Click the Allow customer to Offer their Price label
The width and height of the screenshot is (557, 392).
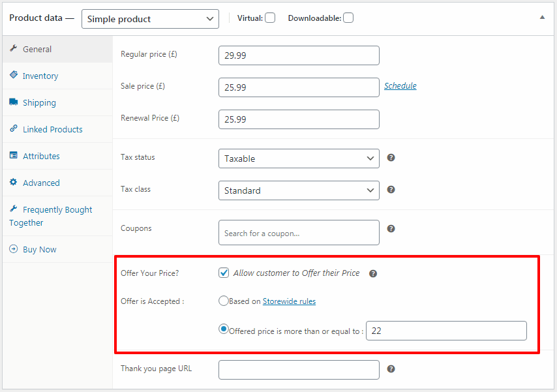(x=296, y=273)
